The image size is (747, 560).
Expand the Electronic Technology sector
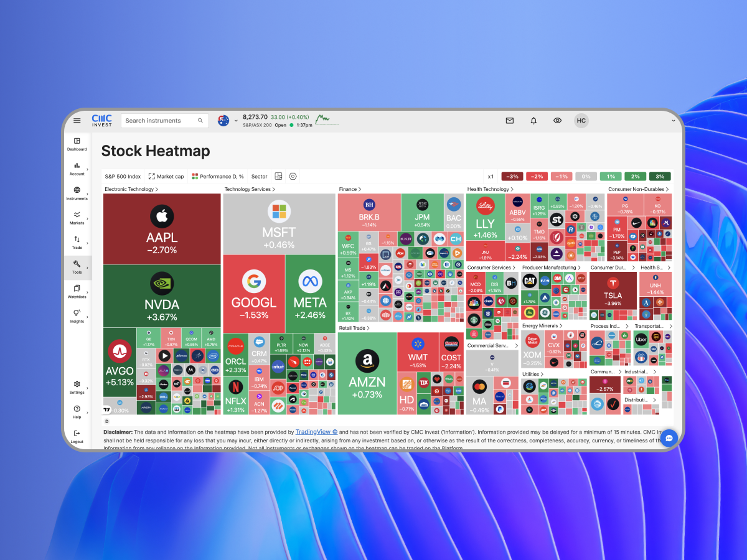coord(131,189)
